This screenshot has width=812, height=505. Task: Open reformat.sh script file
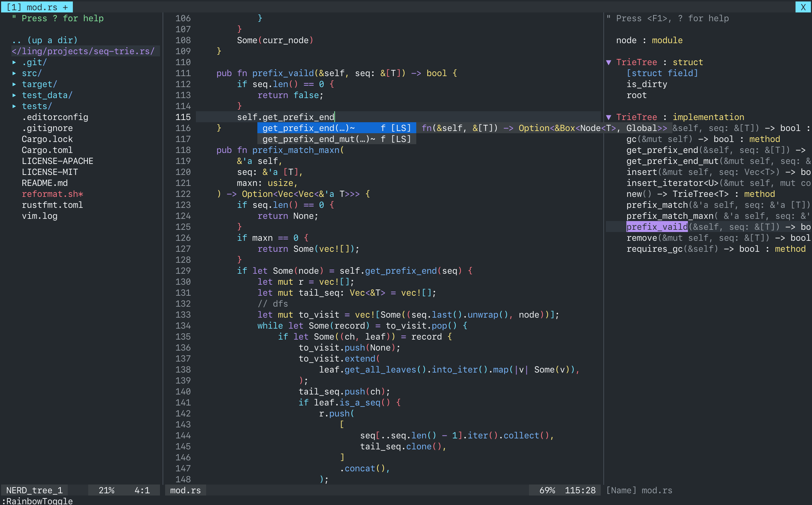[x=52, y=194]
